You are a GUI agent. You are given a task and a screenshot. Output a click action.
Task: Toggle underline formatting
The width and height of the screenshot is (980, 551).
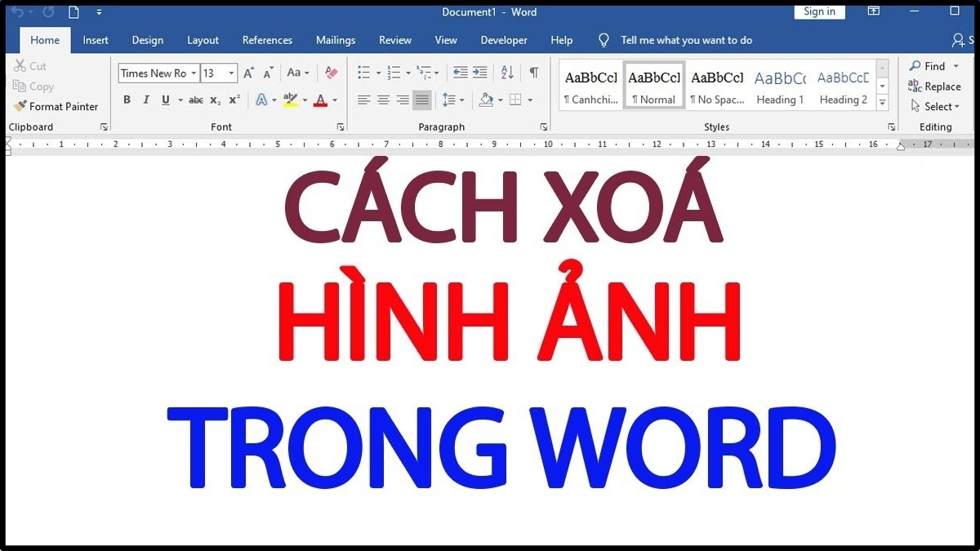click(166, 100)
